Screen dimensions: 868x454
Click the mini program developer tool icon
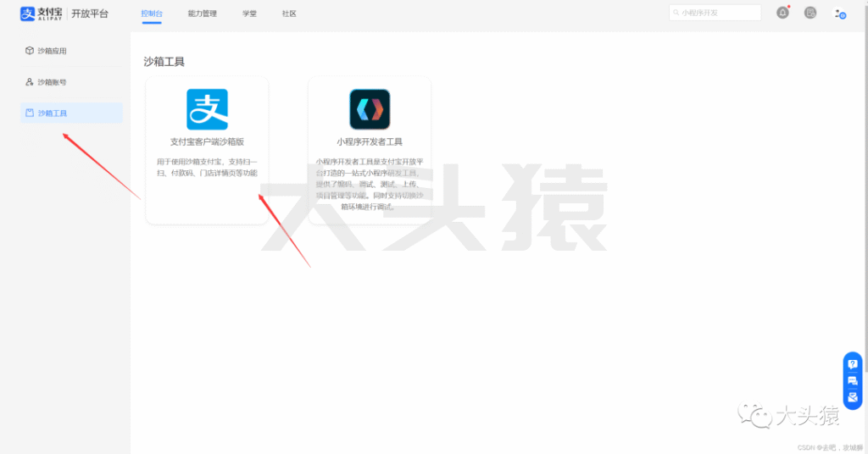(x=370, y=109)
